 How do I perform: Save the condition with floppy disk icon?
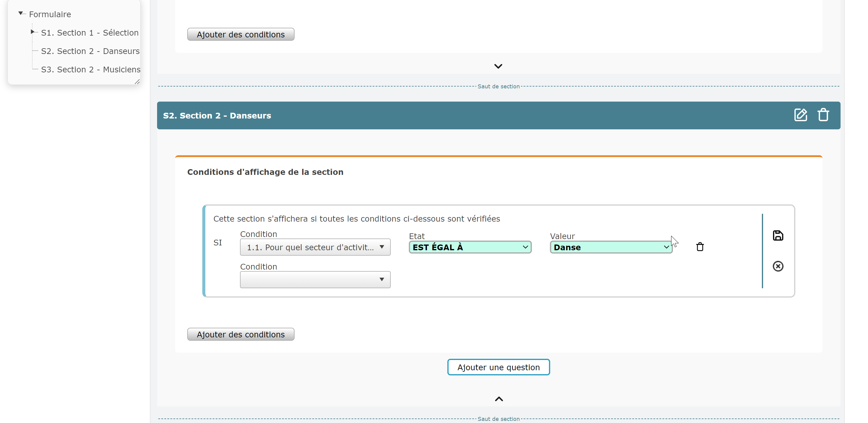(778, 235)
